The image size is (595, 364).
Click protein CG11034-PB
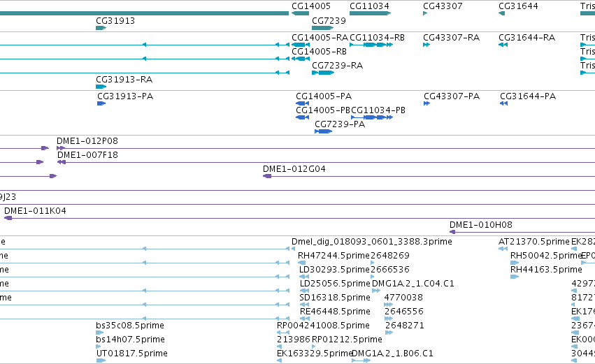pyautogui.click(x=372, y=117)
